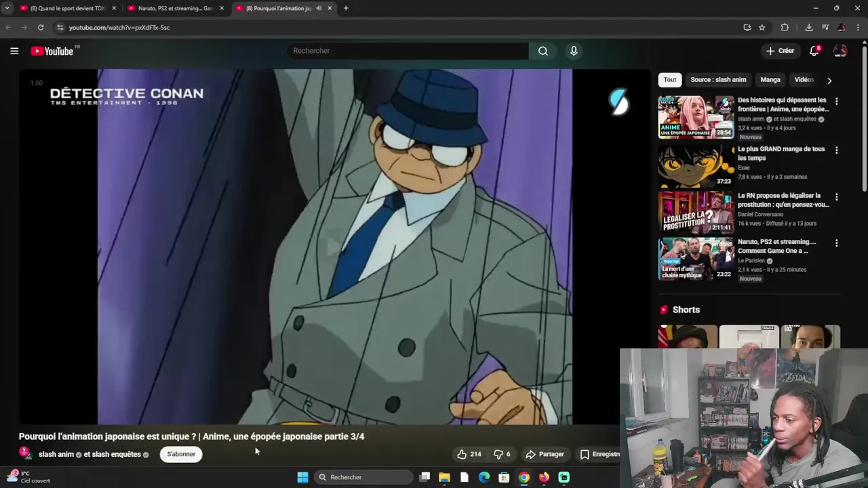Open a new browser tab
The width and height of the screenshot is (868, 488).
tap(346, 8)
